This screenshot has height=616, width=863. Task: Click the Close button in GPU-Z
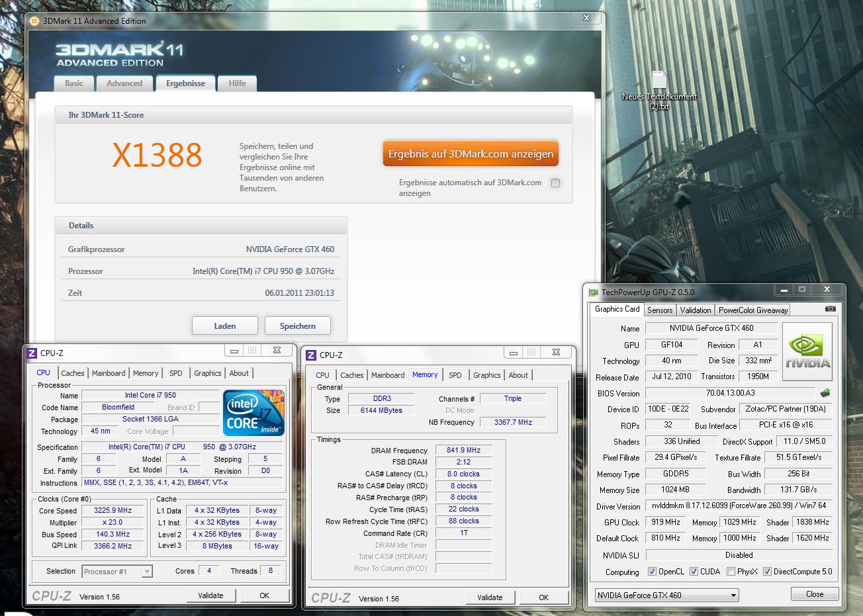coord(815,594)
